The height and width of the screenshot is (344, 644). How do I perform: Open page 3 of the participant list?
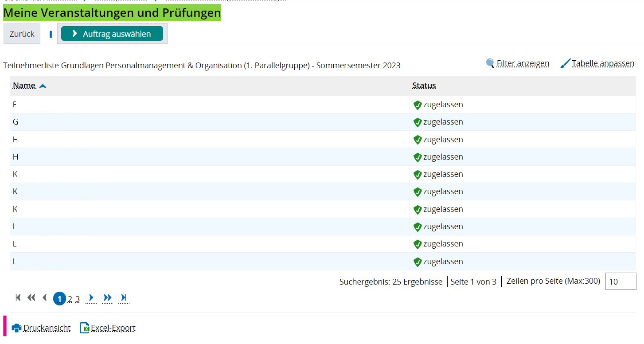[x=77, y=299]
